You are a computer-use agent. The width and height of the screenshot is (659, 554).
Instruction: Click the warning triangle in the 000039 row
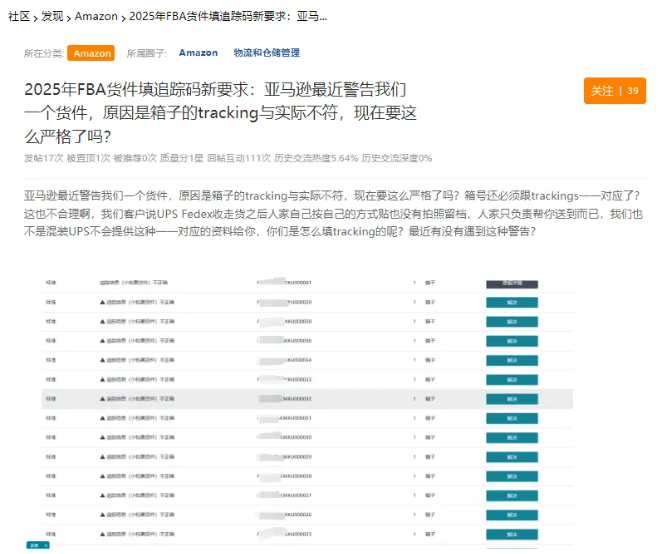click(x=103, y=302)
